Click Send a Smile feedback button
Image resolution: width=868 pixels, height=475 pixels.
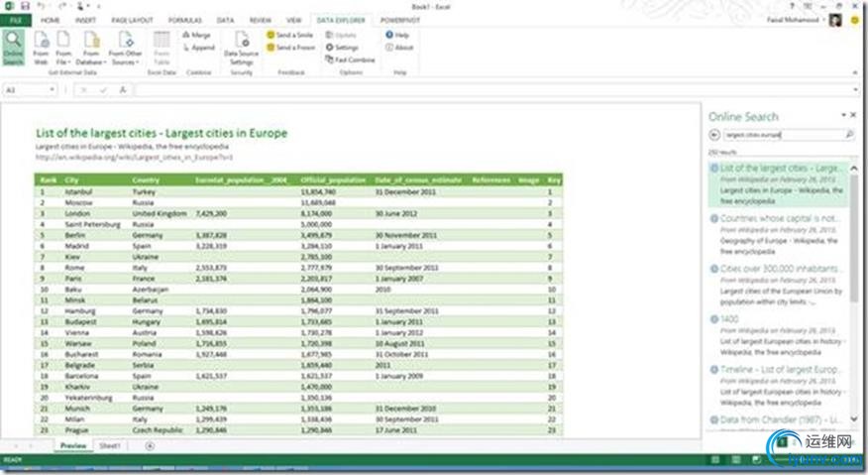pos(290,35)
